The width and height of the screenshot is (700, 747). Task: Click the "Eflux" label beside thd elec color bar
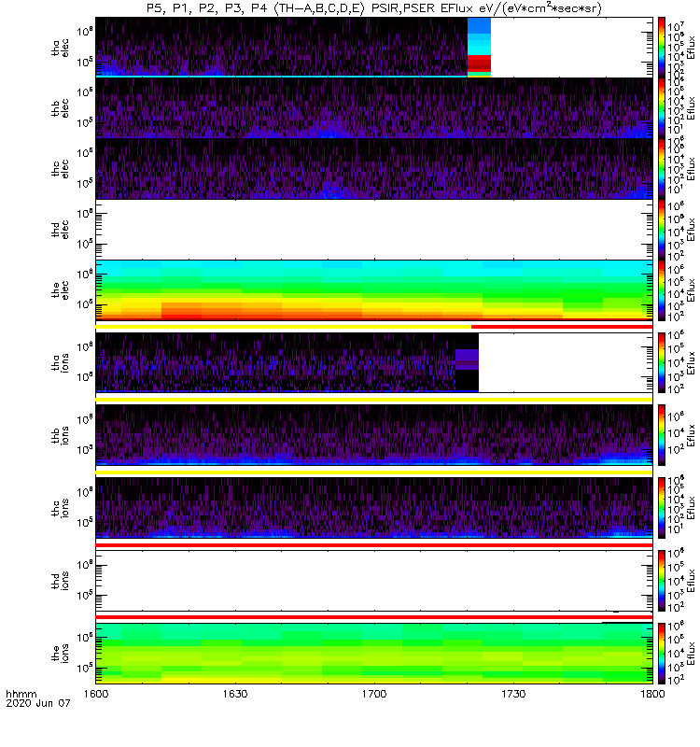tap(691, 229)
